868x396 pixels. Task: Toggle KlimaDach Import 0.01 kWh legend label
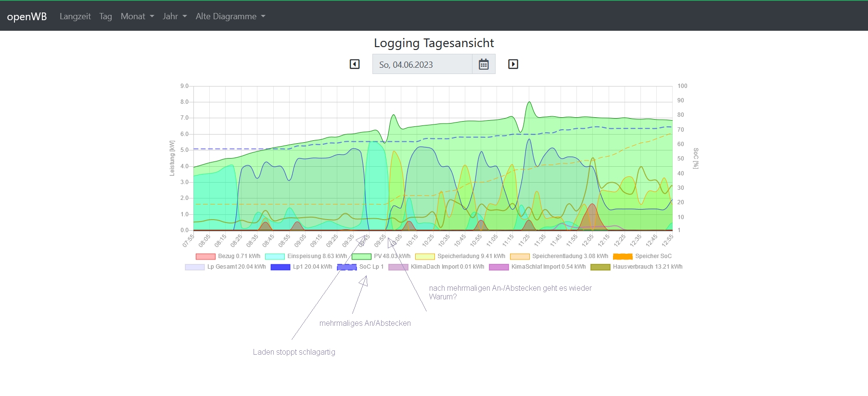click(x=447, y=267)
